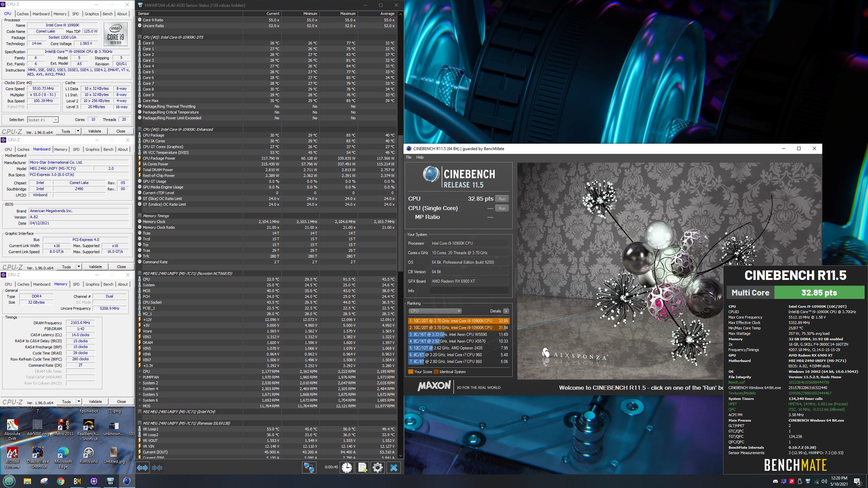Image resolution: width=868 pixels, height=488 pixels.
Task: Open Tools dropdown arrow in Mainboard window
Action: pos(79,267)
